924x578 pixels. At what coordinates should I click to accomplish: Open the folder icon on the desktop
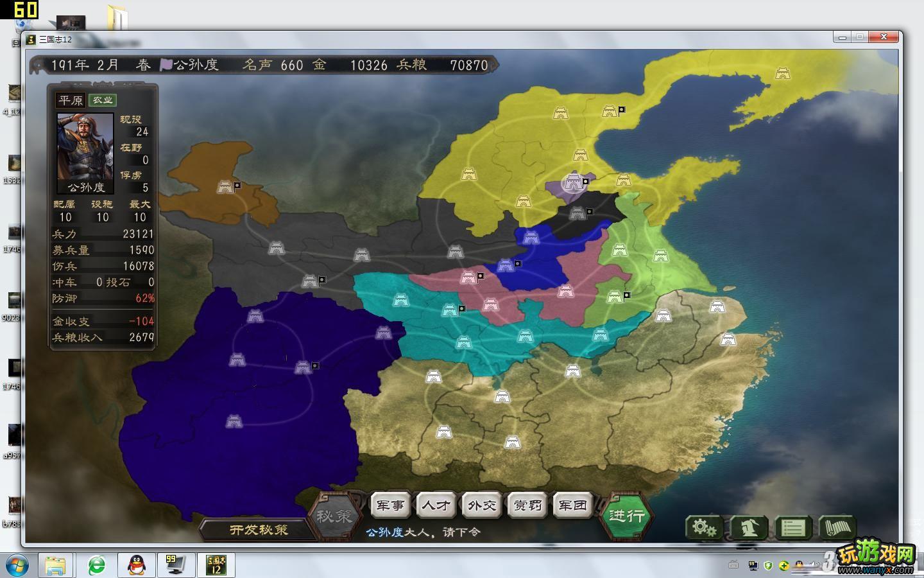(117, 17)
